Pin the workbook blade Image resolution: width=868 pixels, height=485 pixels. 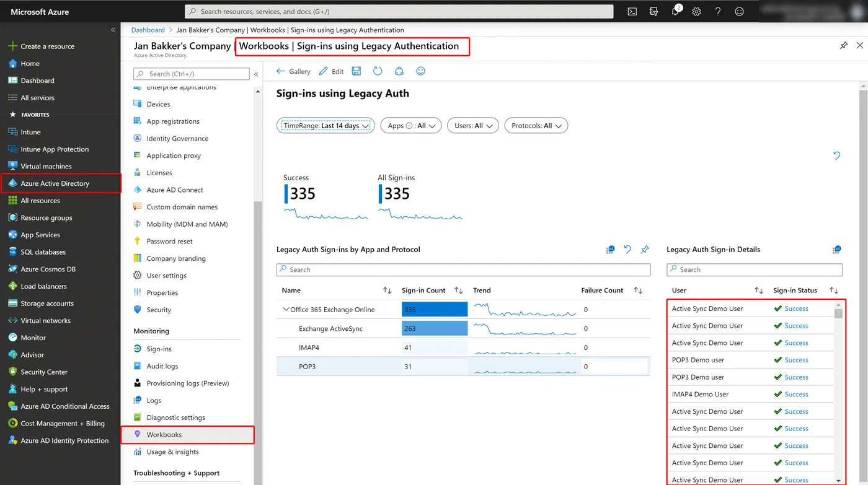tap(843, 46)
